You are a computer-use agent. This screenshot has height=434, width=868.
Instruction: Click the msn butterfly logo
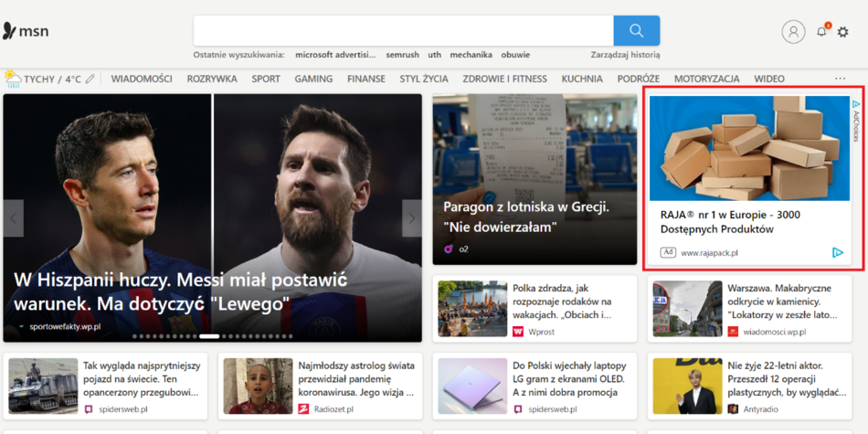[x=10, y=31]
